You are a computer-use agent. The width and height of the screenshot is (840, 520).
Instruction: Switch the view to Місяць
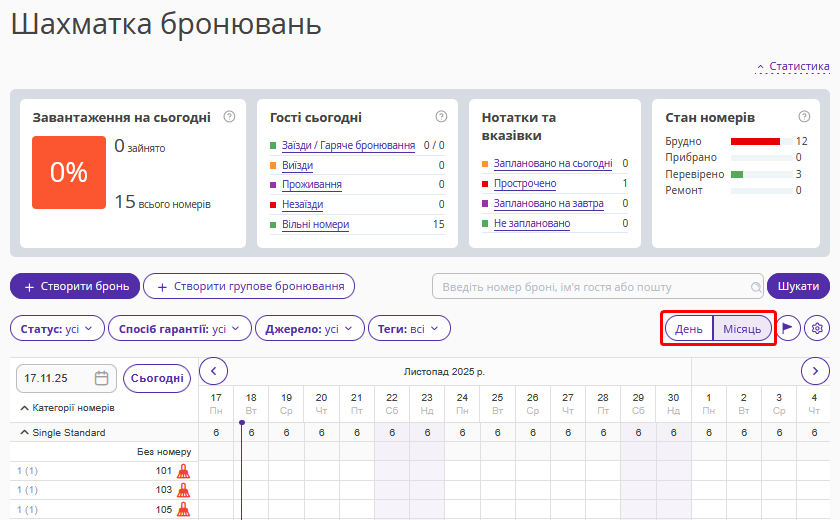pos(742,328)
